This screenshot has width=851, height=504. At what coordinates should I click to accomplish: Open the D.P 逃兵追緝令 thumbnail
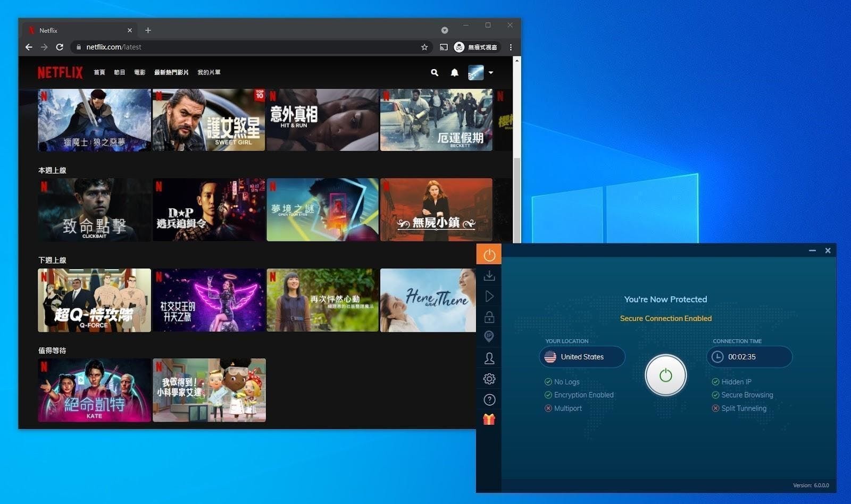point(208,209)
